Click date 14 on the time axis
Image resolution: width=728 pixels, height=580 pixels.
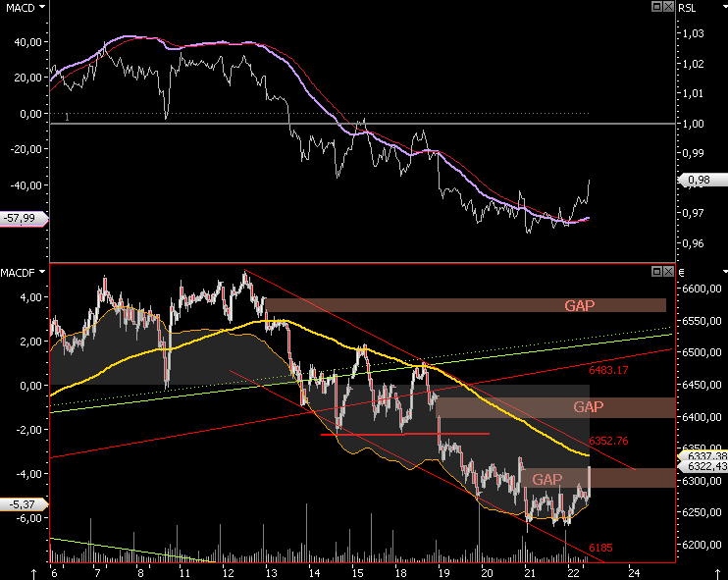[314, 573]
